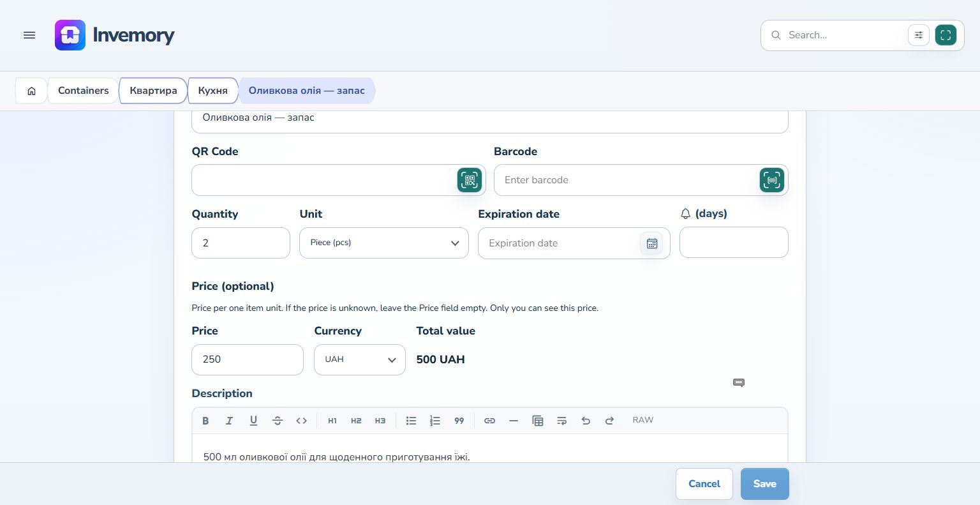Screen dimensions: 980x505
Task: Open the scanner button in search bar
Action: tap(946, 35)
